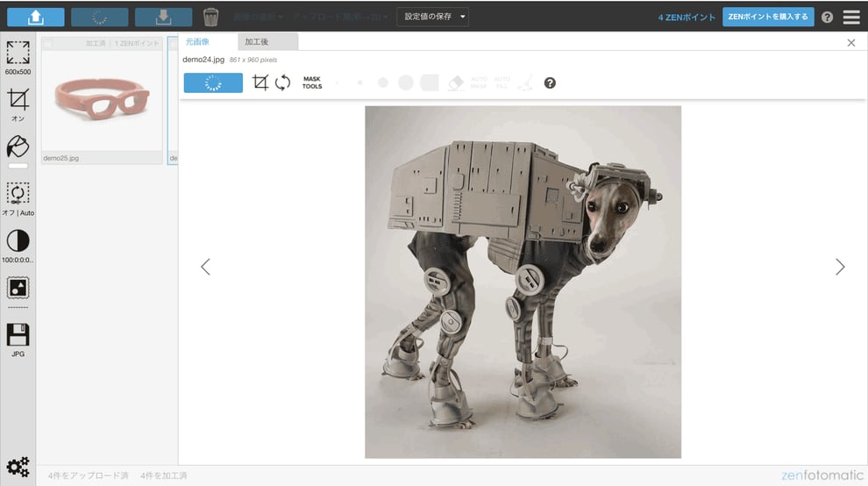868x486 pixels.
Task: Open the contrast adjustment tool
Action: coord(18,246)
